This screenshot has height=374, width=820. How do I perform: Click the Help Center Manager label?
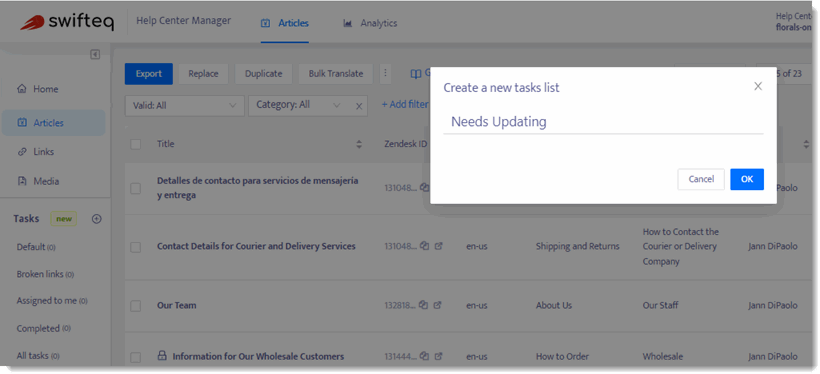[x=184, y=21]
